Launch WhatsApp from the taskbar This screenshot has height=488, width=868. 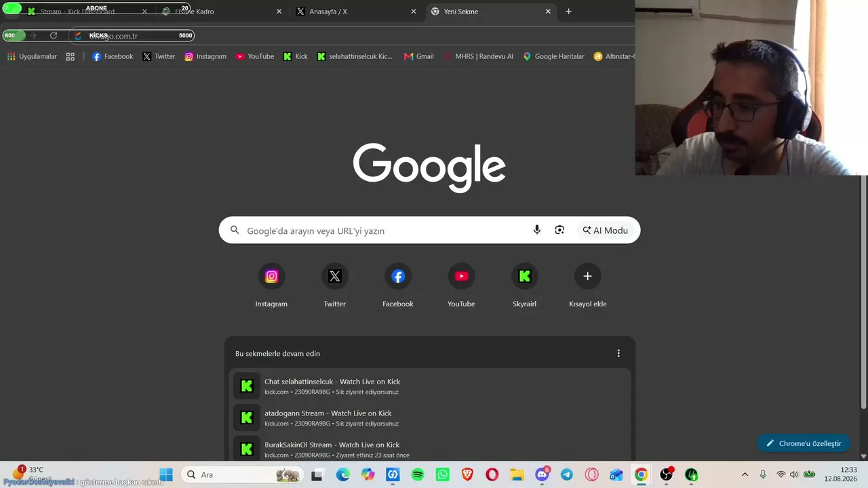click(x=443, y=474)
